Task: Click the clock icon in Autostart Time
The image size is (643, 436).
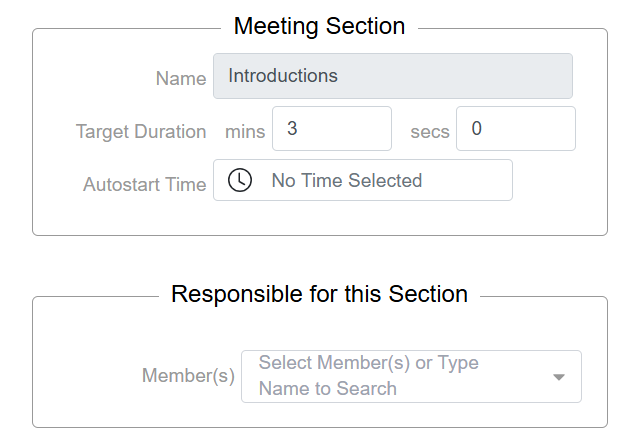Action: [240, 181]
